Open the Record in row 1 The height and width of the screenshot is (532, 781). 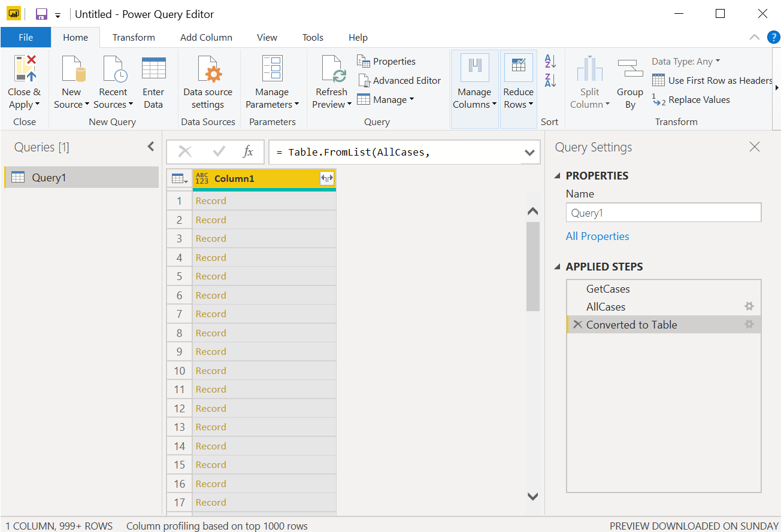click(x=211, y=200)
